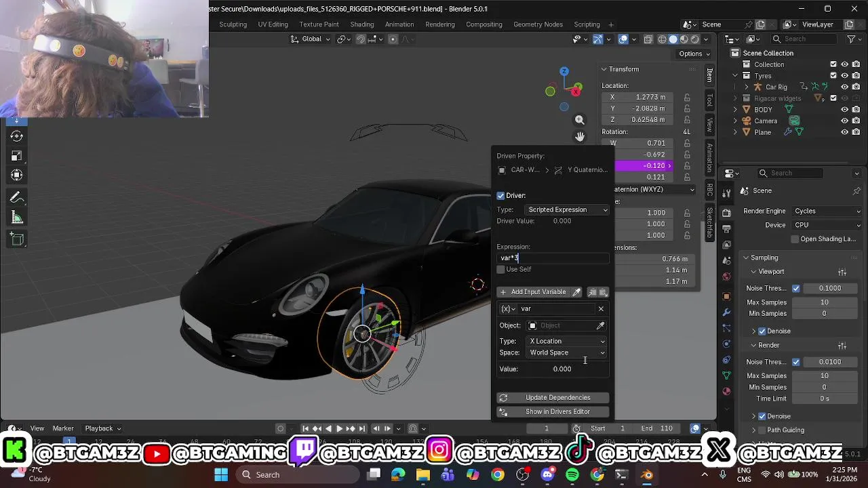This screenshot has height=488, width=868.
Task: Open the Geometry Nodes workspace tab
Action: (538, 24)
